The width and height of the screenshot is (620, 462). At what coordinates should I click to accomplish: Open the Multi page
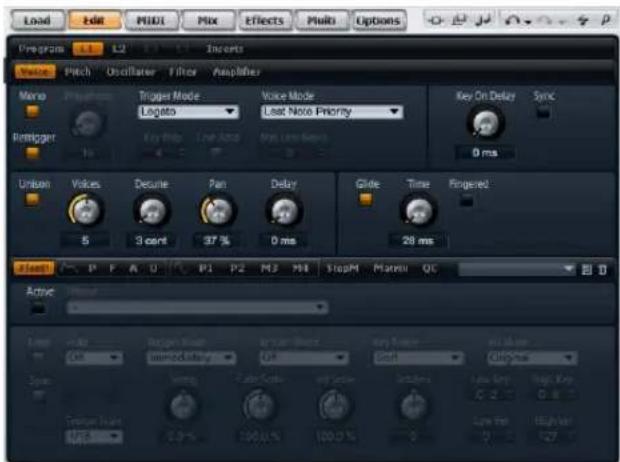[321, 20]
